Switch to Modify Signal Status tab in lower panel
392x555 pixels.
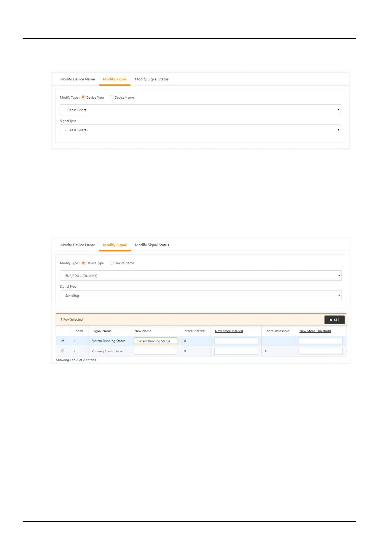point(152,245)
